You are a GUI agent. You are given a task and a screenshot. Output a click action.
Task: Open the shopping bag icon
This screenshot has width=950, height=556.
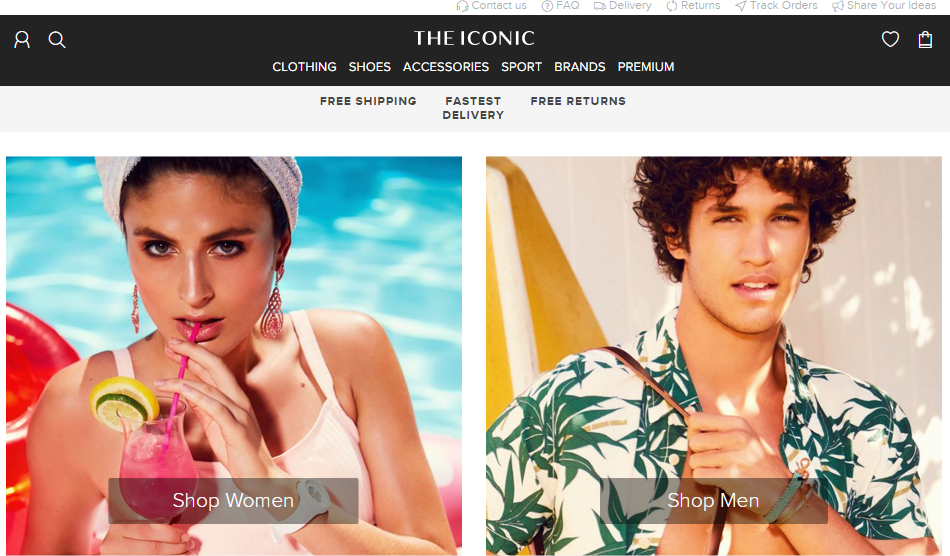point(925,39)
